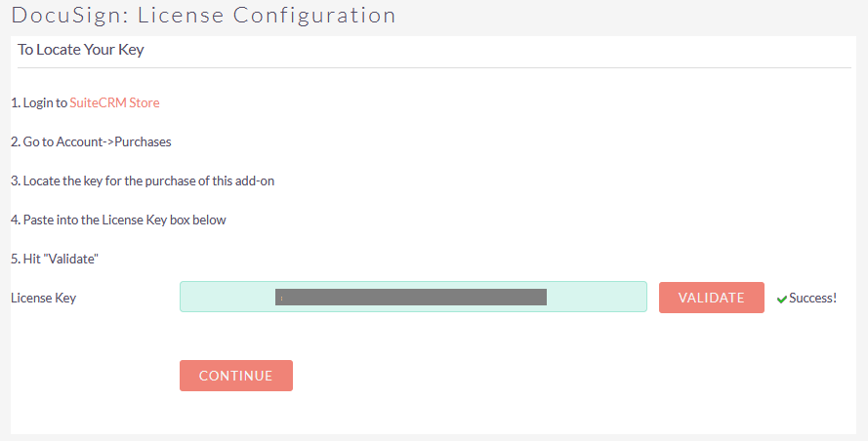Click the Success! status message
The image size is (868, 441).
pos(812,298)
